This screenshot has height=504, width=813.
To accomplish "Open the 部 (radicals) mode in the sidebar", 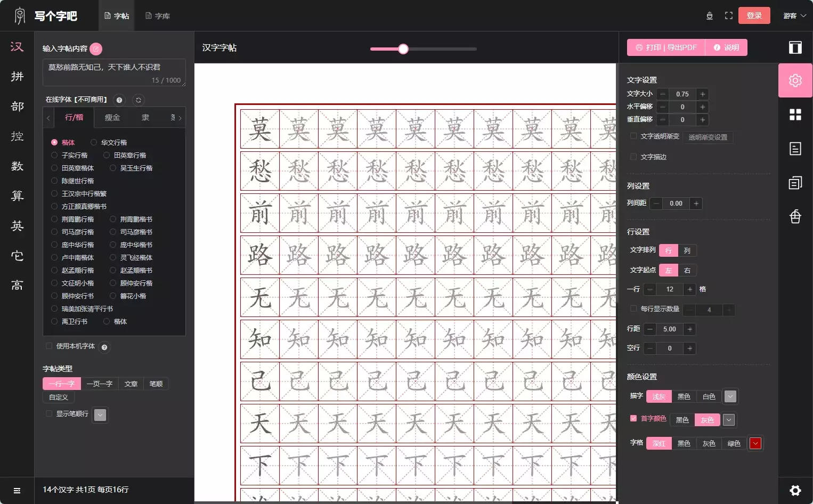I will [17, 106].
